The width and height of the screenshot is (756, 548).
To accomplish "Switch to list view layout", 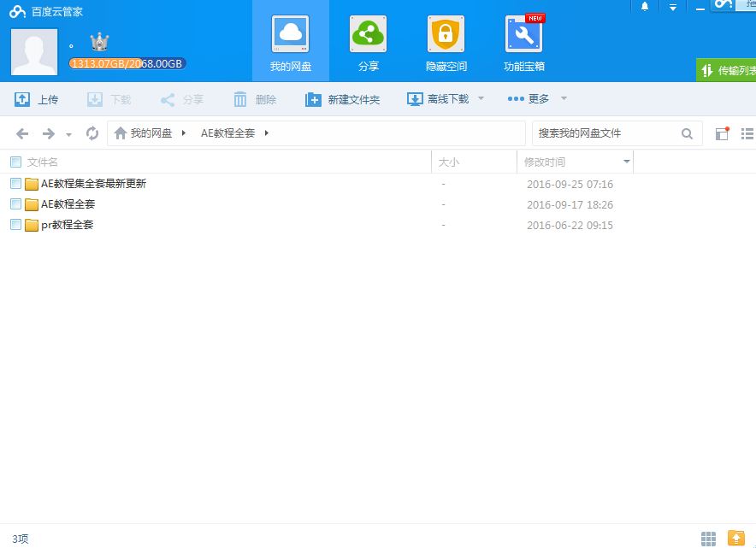I will 746,133.
